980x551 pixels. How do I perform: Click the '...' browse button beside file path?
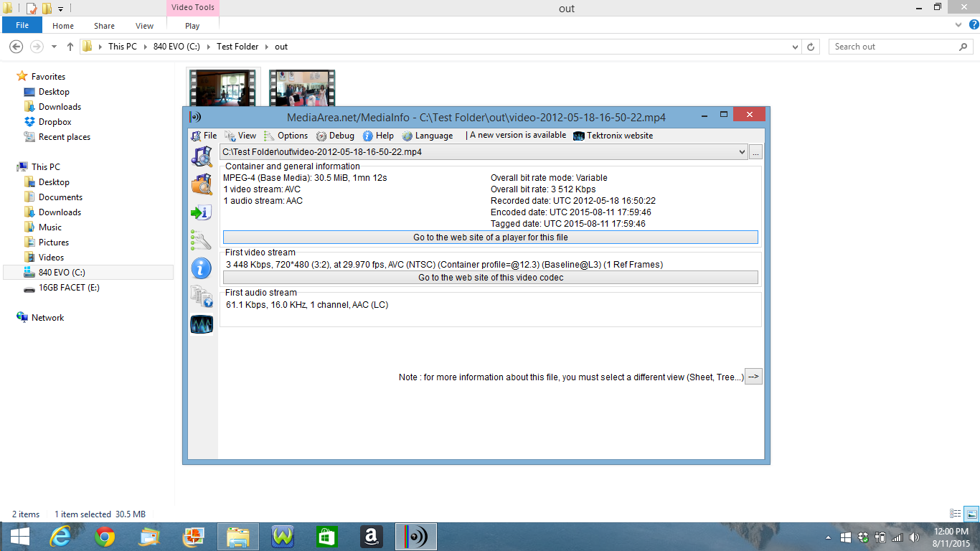pyautogui.click(x=755, y=152)
